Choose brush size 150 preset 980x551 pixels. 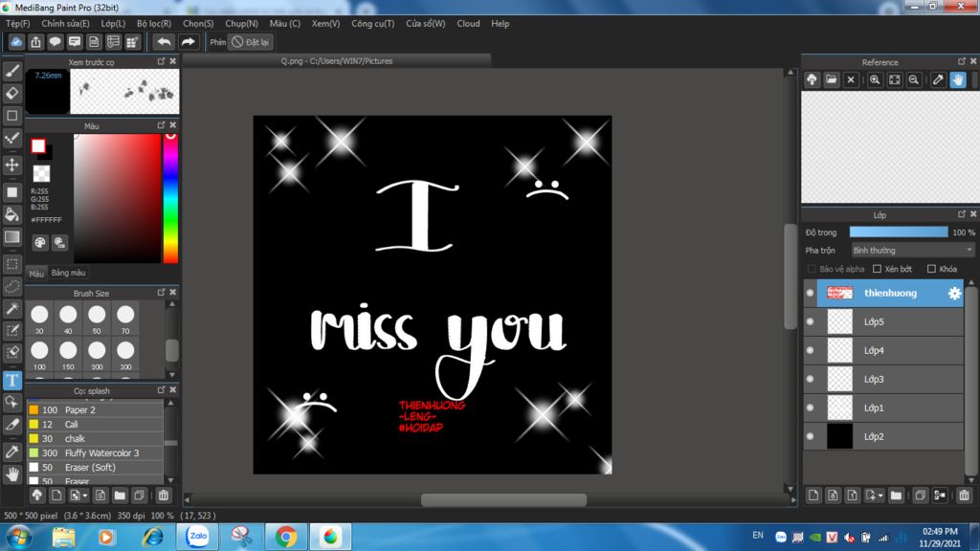68,356
